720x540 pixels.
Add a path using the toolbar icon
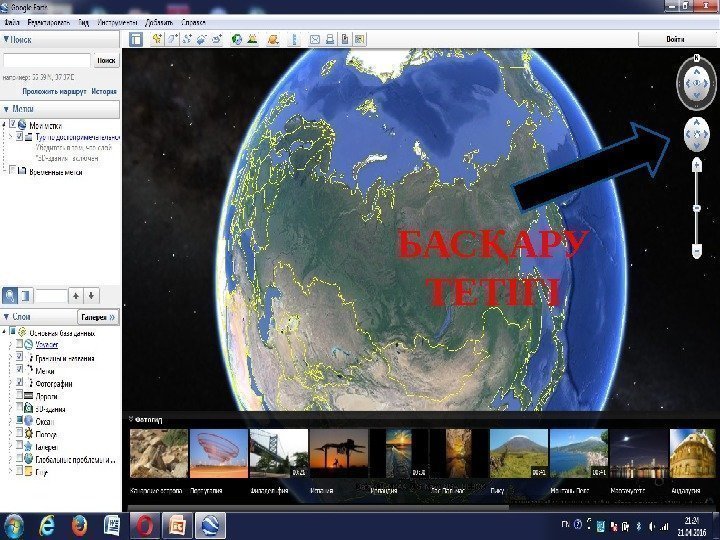(186, 39)
